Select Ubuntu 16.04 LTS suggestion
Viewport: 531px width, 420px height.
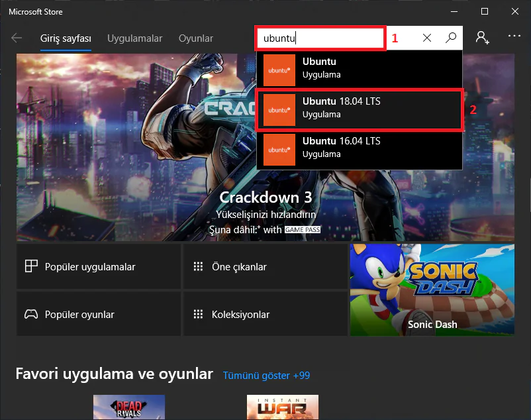360,149
